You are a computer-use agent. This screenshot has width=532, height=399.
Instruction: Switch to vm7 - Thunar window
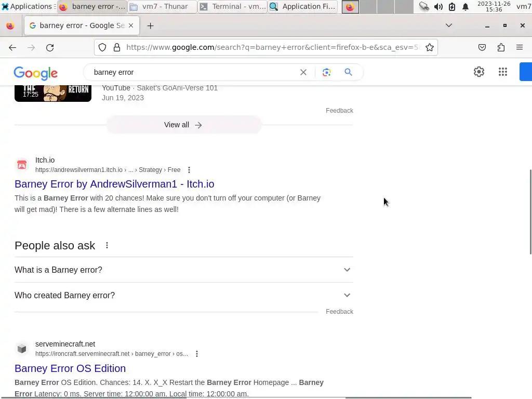click(163, 6)
